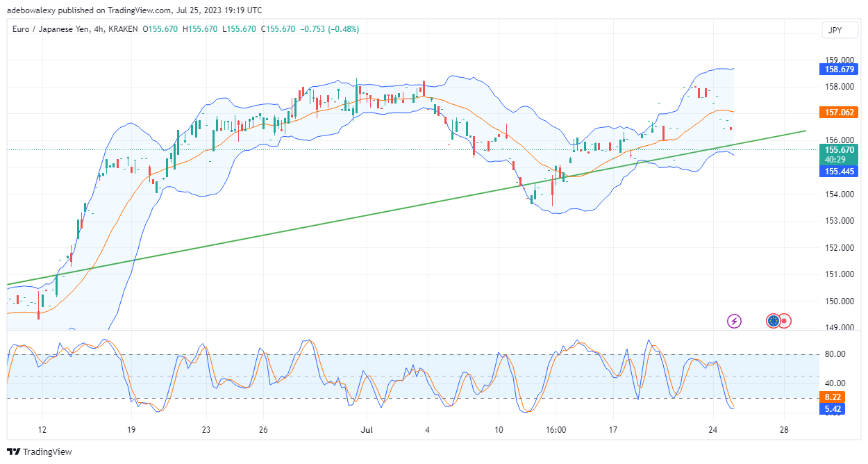Click the 12 date label on time axis
Viewport: 868px width, 464px height.
coord(42,429)
